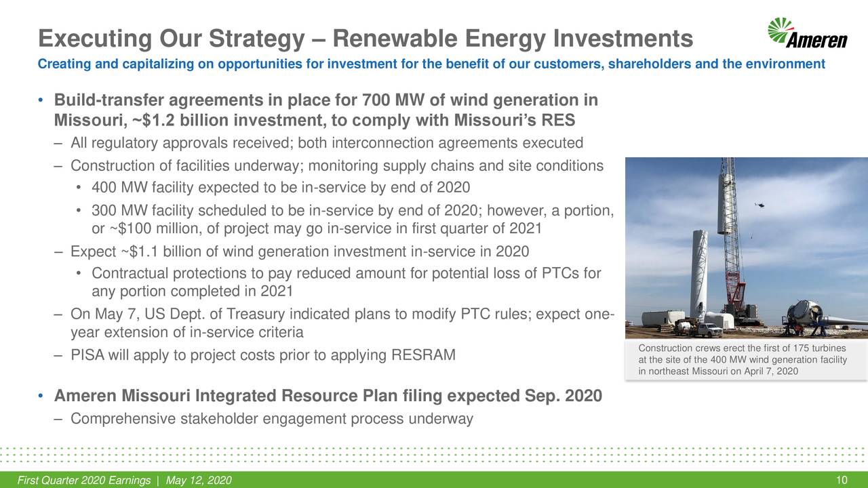Click the blue subtitle about creating opportunities

tap(431, 64)
